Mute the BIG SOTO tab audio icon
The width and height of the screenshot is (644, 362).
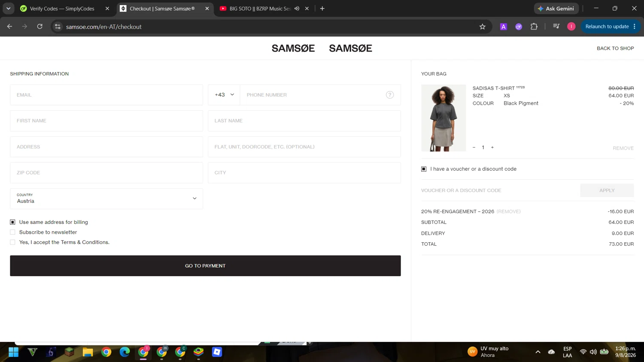pyautogui.click(x=297, y=9)
